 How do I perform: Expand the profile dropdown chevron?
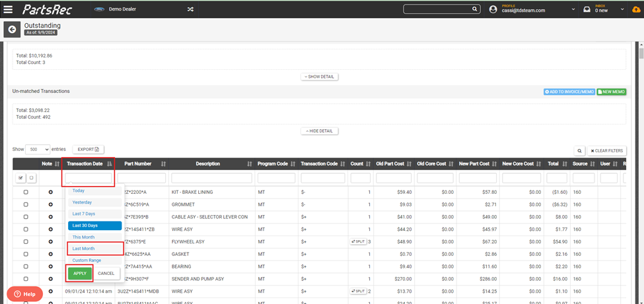click(x=573, y=9)
